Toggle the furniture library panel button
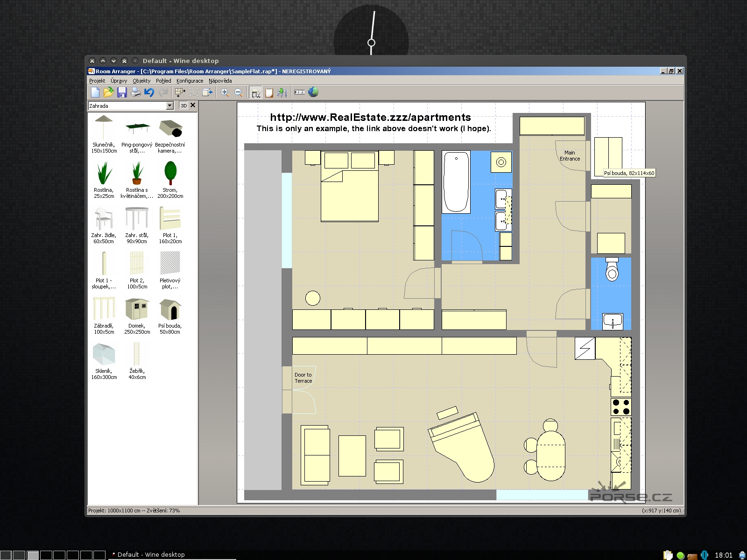747x560 pixels. (255, 92)
